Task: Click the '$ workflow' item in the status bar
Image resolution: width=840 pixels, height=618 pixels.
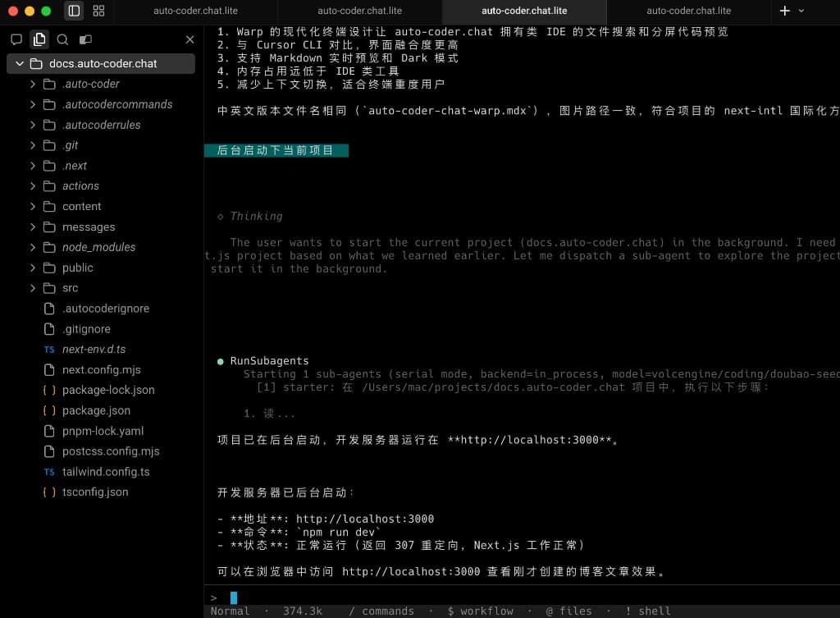Action: 481,611
